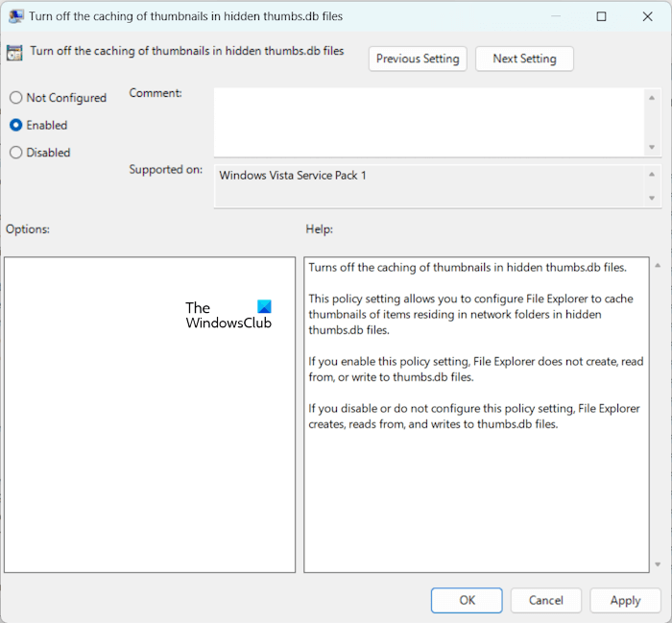
Task: Click inside the Comment text box
Action: click(x=428, y=122)
